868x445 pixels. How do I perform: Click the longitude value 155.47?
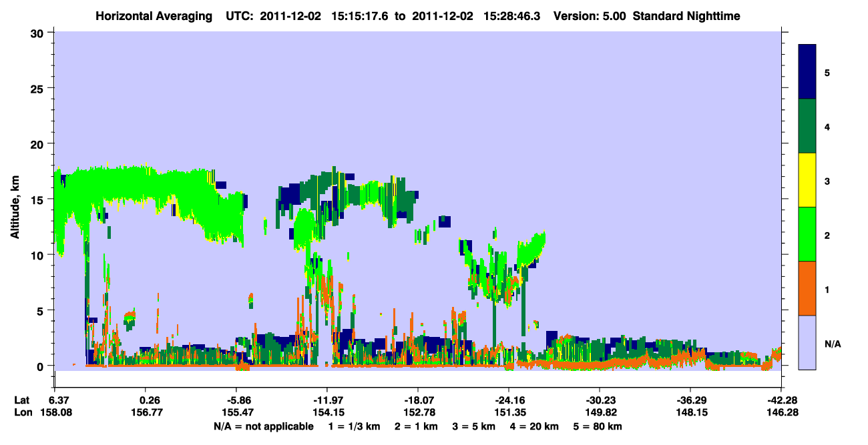point(237,413)
